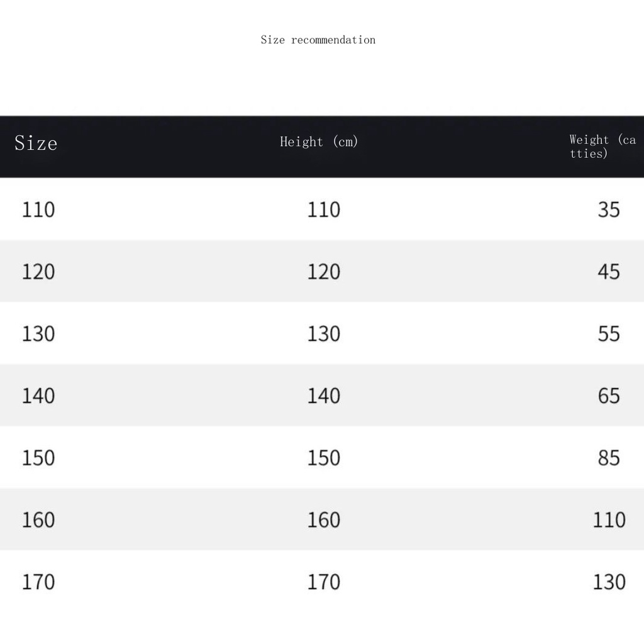This screenshot has width=644, height=644.
Task: Click weight value 85
Action: coord(608,458)
